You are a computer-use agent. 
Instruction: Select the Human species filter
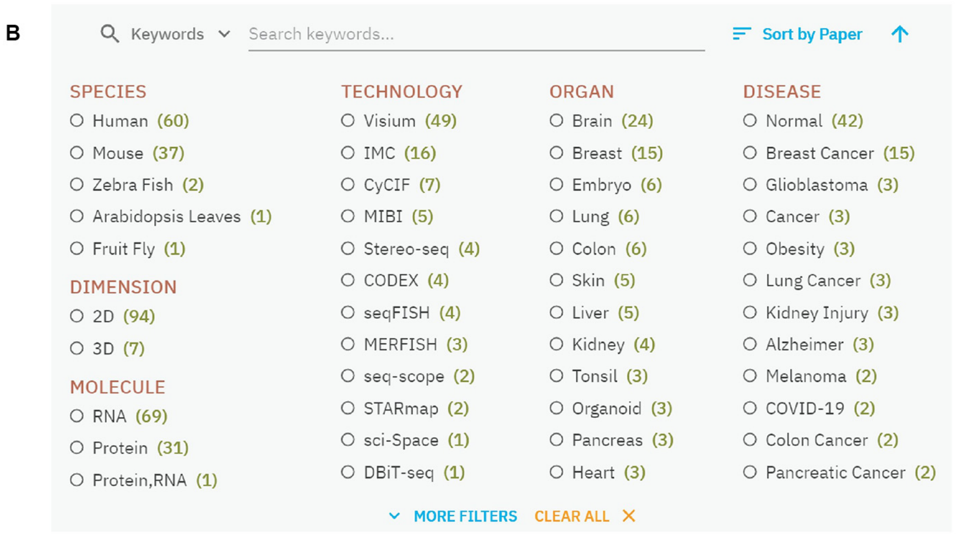coord(77,121)
